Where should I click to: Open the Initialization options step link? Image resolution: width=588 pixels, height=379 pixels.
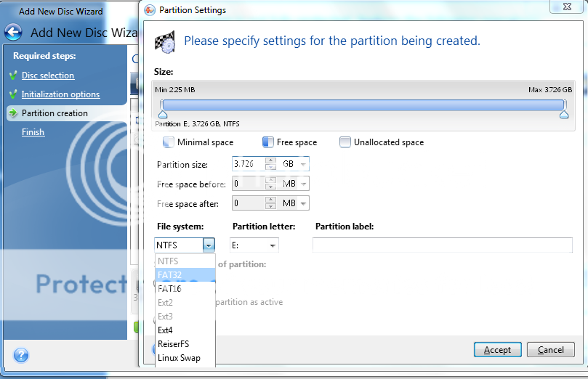pyautogui.click(x=60, y=94)
